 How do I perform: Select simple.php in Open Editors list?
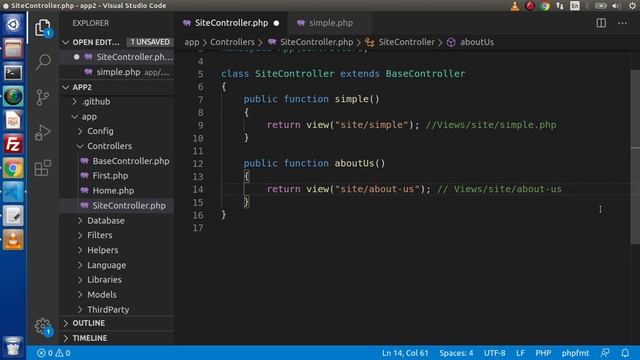tap(117, 72)
